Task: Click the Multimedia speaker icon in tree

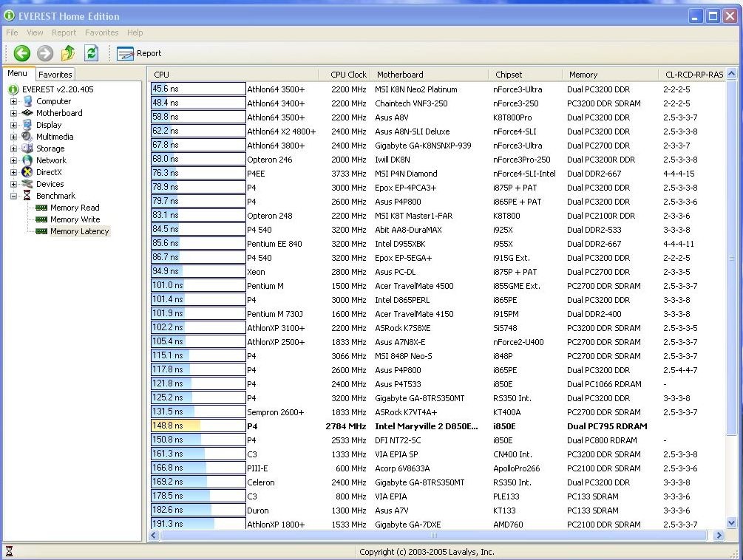Action: [x=27, y=137]
